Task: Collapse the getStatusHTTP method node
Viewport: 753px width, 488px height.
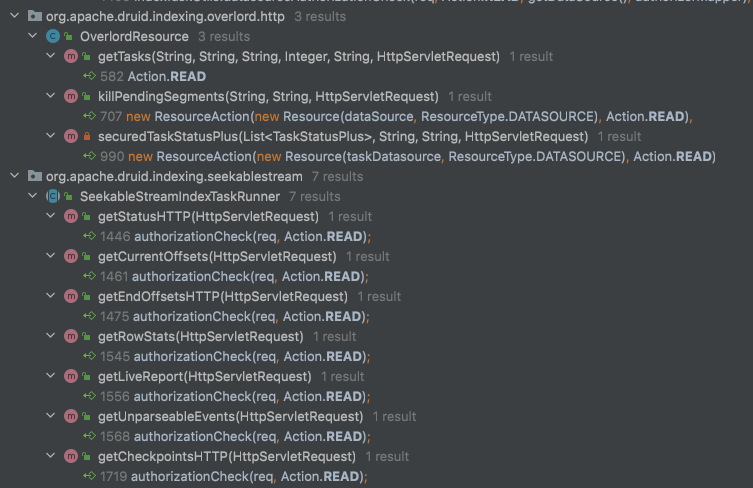Action: point(50,216)
